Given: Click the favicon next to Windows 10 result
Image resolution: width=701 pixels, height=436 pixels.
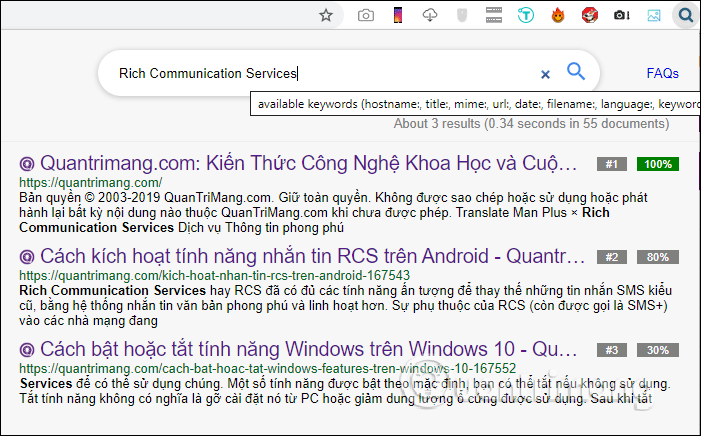Looking at the screenshot, I should pyautogui.click(x=27, y=350).
